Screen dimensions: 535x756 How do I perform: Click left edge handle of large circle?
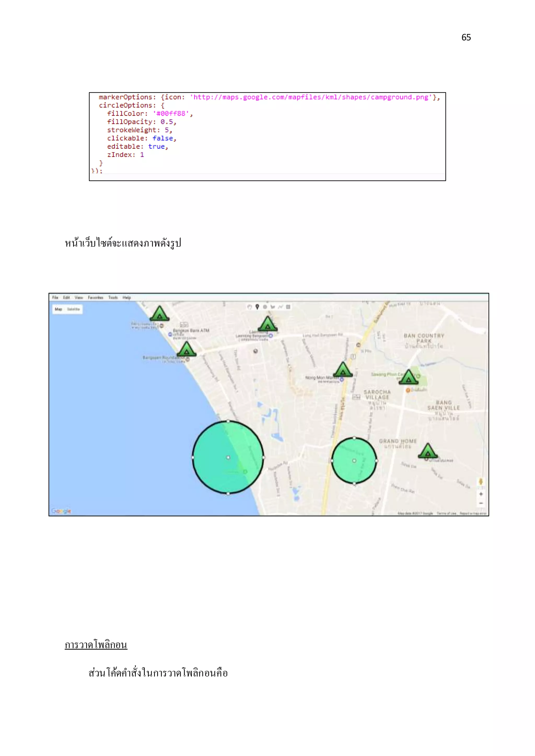[x=193, y=457]
